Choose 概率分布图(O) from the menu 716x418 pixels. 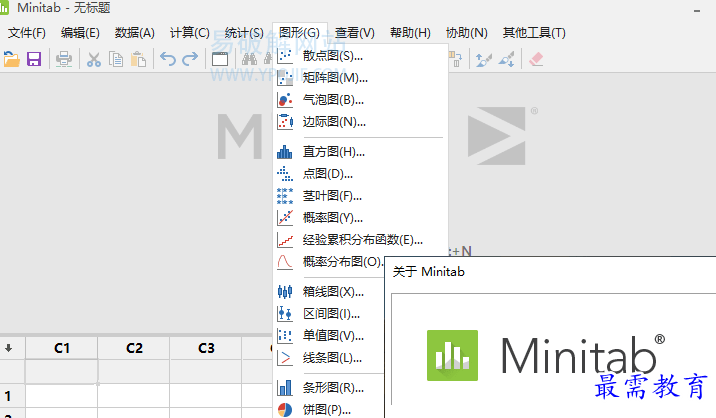329,262
